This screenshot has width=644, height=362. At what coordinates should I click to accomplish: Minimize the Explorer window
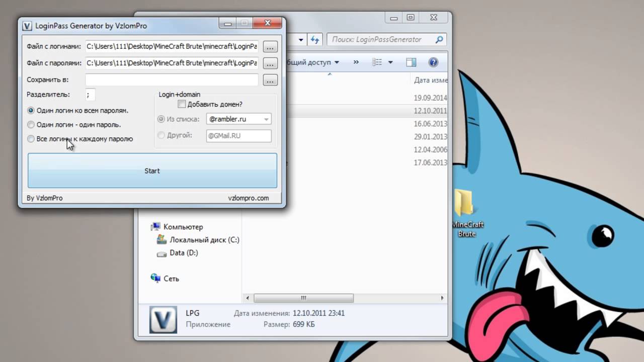click(394, 17)
